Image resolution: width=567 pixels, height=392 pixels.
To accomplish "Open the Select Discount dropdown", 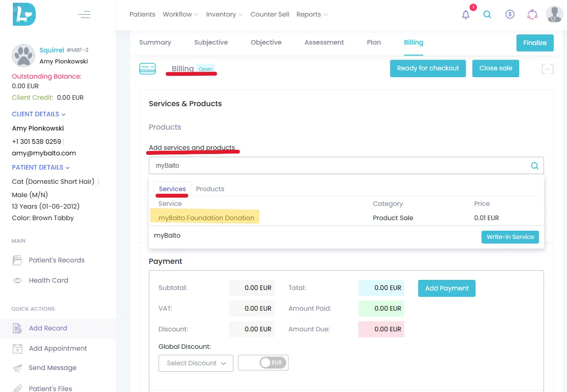I will (x=196, y=363).
